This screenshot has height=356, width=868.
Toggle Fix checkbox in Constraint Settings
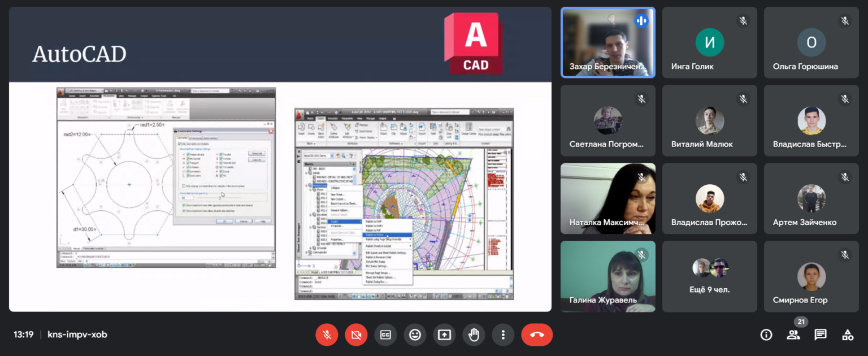[221, 176]
